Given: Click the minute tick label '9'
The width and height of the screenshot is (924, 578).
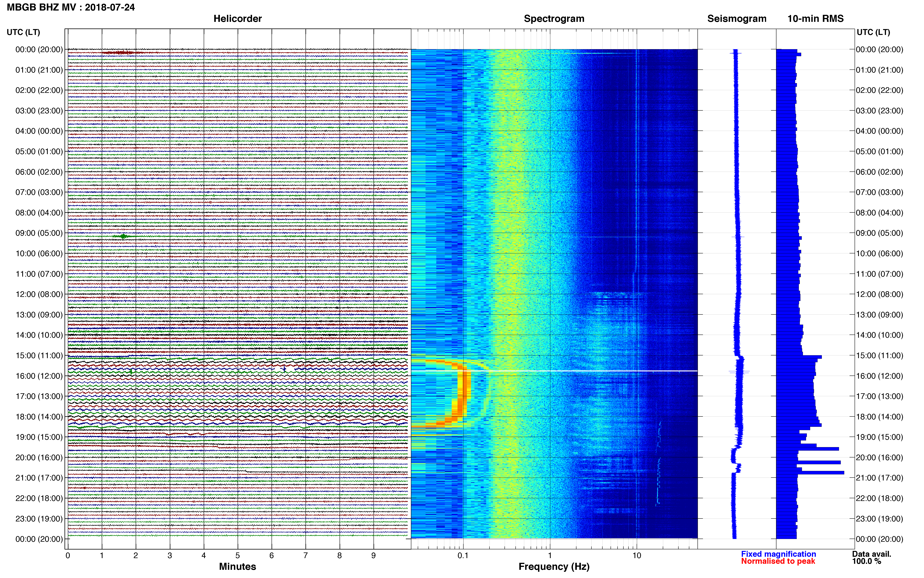Looking at the screenshot, I should click(373, 556).
